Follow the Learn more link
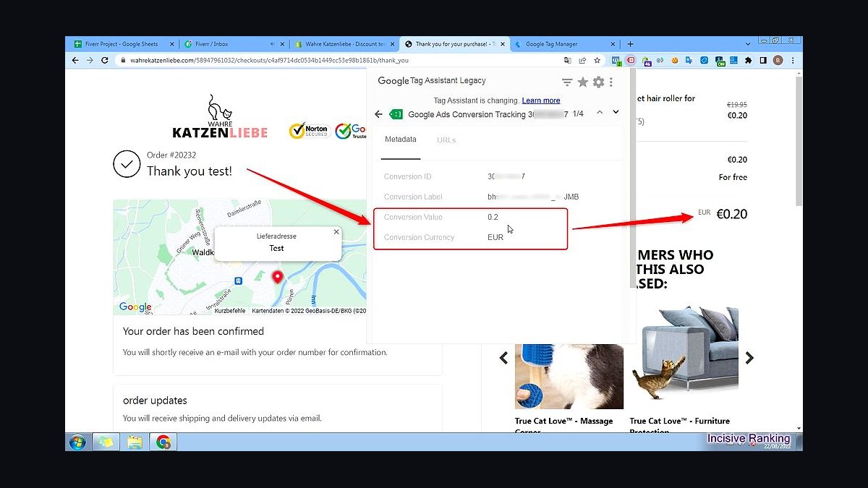The height and width of the screenshot is (488, 868). pyautogui.click(x=541, y=100)
